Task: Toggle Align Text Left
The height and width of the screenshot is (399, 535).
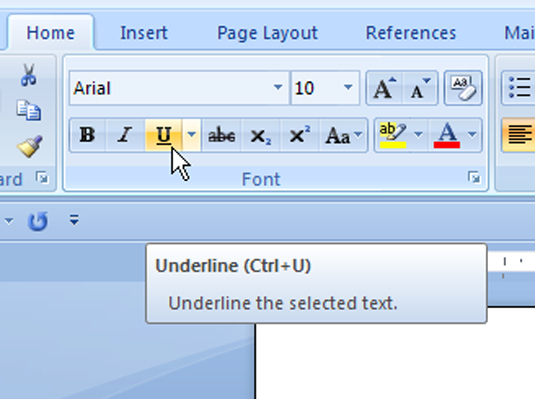Action: [x=519, y=135]
